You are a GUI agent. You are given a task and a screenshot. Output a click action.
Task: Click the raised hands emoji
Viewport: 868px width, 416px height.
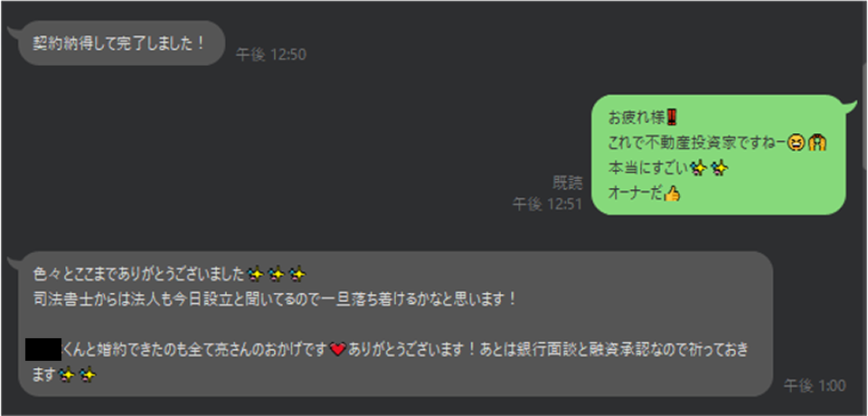[816, 143]
